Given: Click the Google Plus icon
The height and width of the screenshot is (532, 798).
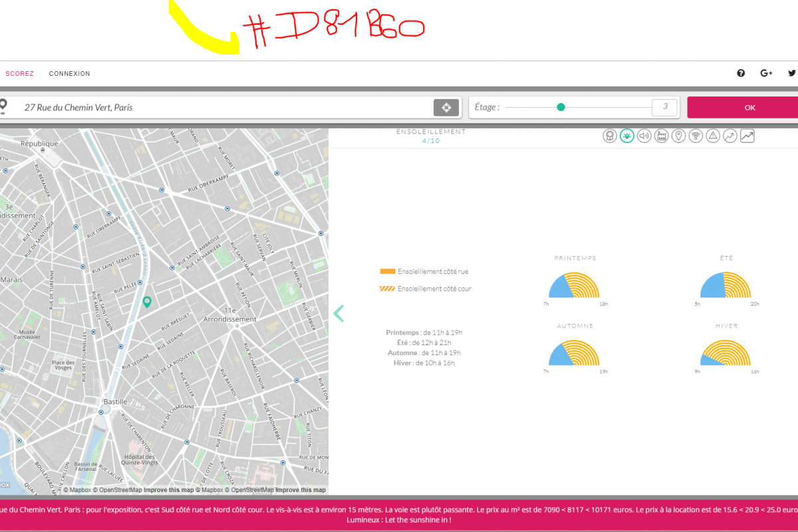Looking at the screenshot, I should pyautogui.click(x=766, y=73).
